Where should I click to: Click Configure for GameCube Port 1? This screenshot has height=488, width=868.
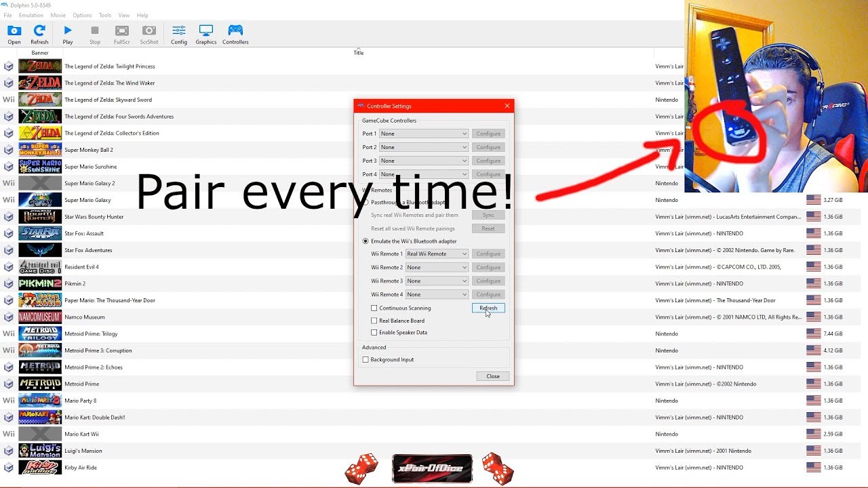[x=488, y=134]
